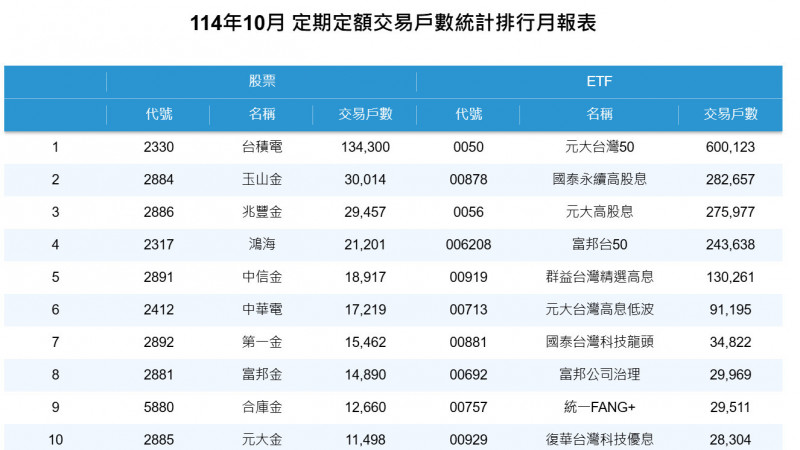This screenshot has height=450, width=800.
Task: Click stock name 玉山金
Action: (262, 180)
